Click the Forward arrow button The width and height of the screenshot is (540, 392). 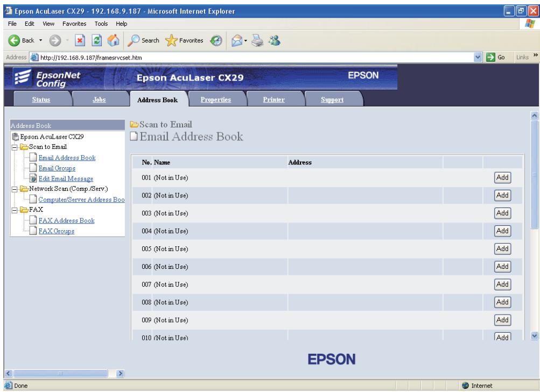pos(55,40)
